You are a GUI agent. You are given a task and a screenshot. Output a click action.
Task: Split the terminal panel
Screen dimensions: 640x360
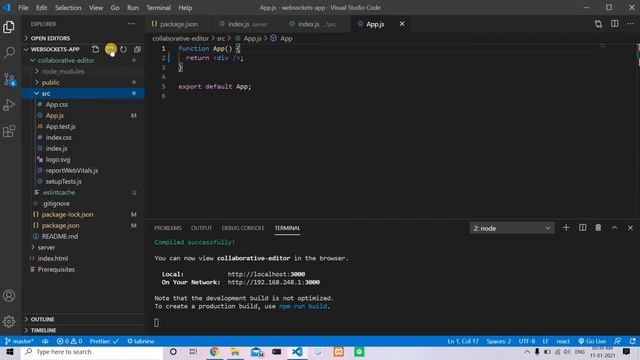(x=582, y=228)
